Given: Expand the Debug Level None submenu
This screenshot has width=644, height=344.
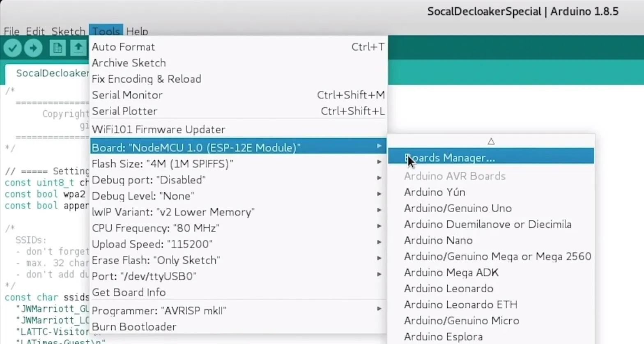Looking at the screenshot, I should click(238, 196).
